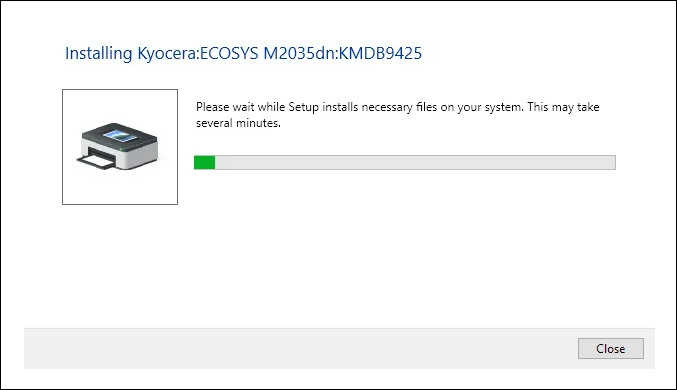Click the middle of the empty progress bar track
Screen dimensions: 677x390
tap(415, 162)
